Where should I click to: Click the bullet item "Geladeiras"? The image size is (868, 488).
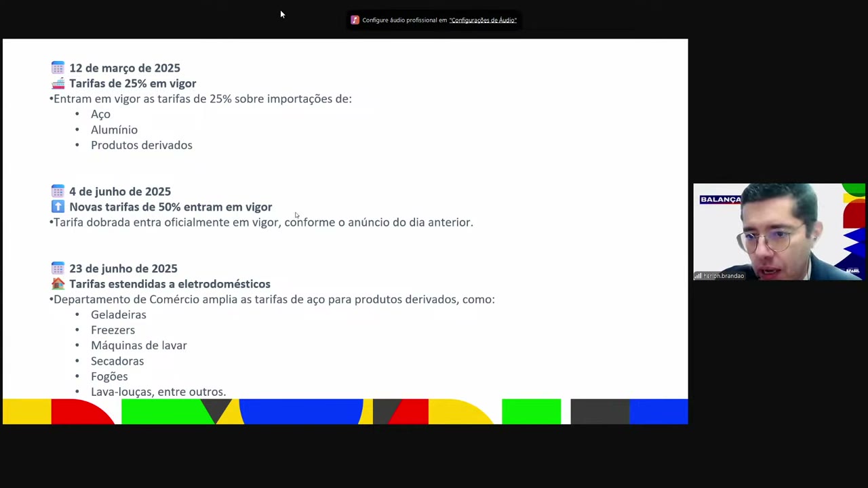point(119,314)
